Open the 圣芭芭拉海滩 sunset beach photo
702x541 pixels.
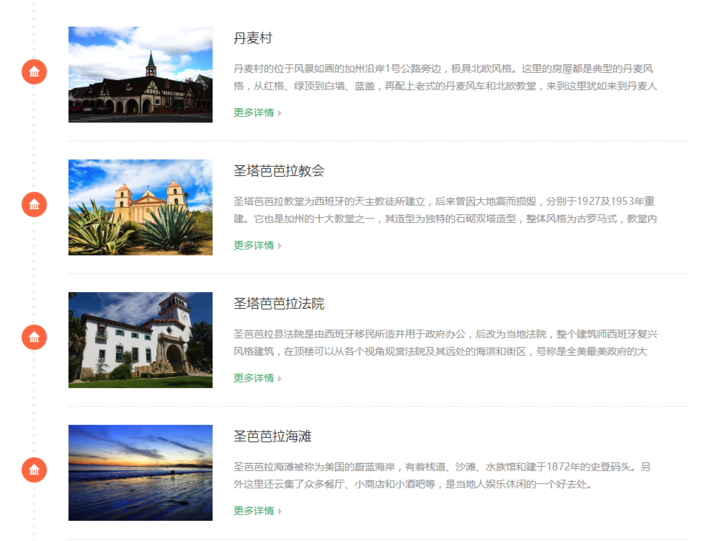pyautogui.click(x=141, y=472)
